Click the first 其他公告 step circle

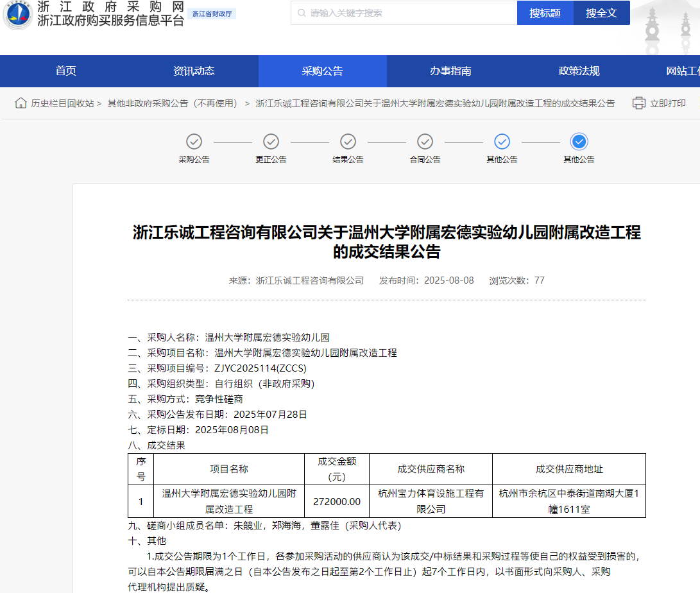[x=502, y=141]
